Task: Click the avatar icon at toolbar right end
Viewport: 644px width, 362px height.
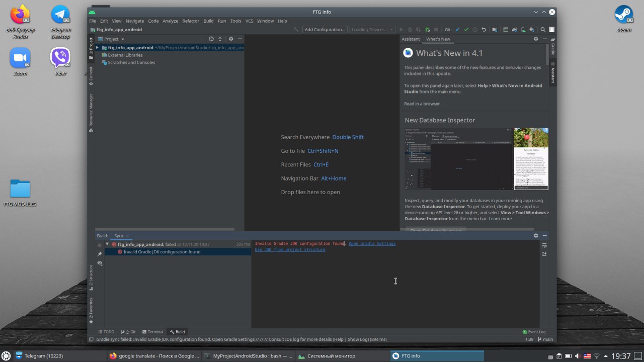Action: click(551, 30)
